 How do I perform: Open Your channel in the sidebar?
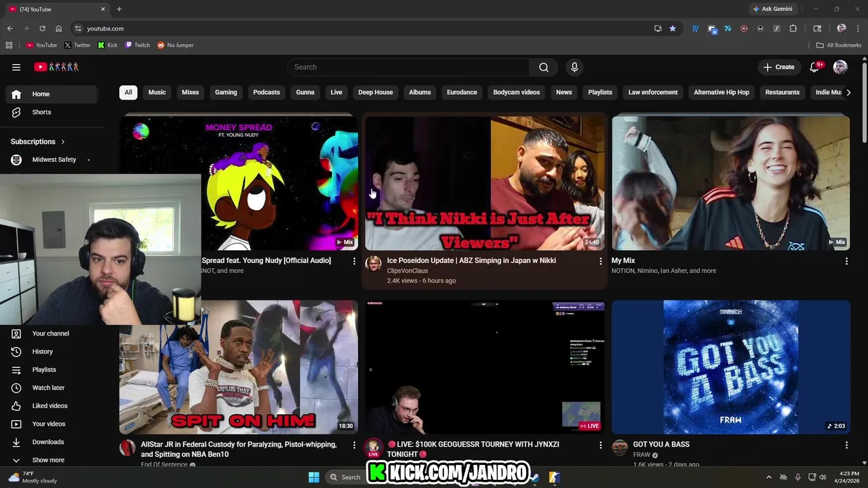point(51,333)
